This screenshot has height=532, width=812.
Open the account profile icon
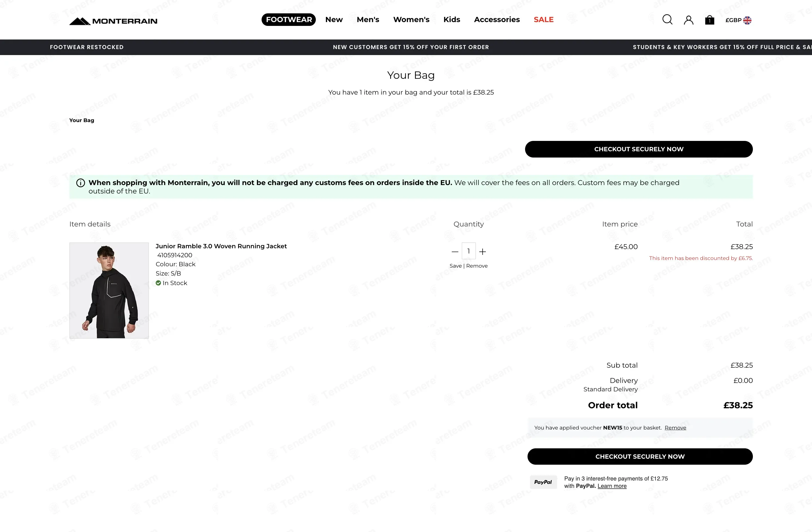tap(689, 20)
